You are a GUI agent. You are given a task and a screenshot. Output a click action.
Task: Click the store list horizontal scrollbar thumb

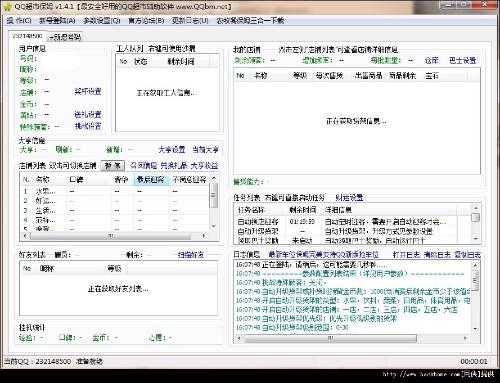111,236
